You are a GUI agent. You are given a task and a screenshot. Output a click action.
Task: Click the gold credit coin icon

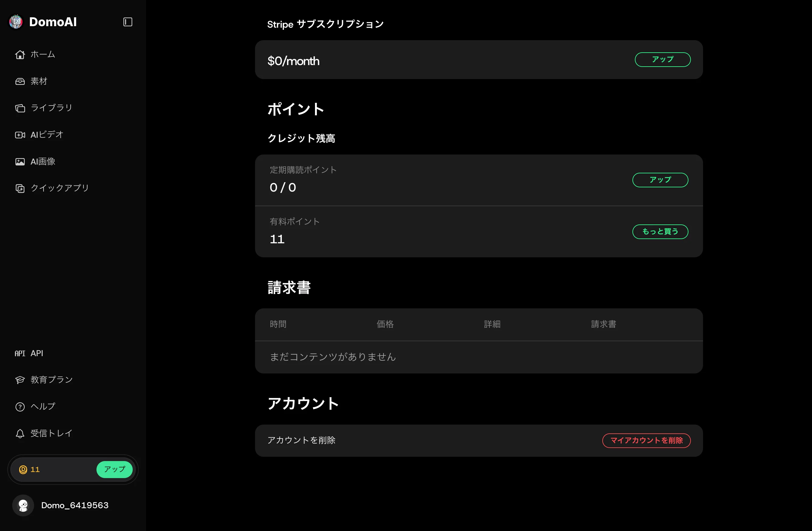[x=23, y=470]
